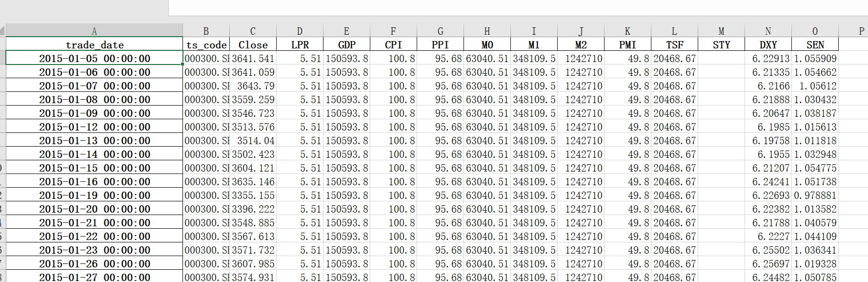868x282 pixels.
Task: Click the select-all corner triangle
Action: [x=2, y=31]
